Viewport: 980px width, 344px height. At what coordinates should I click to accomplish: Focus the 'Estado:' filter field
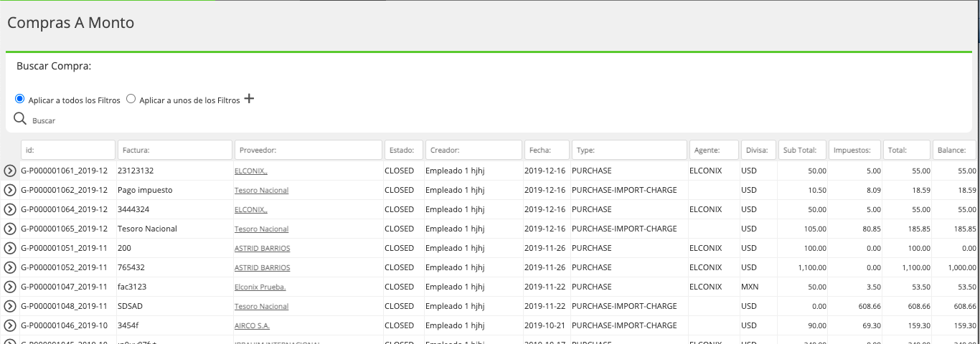click(403, 150)
